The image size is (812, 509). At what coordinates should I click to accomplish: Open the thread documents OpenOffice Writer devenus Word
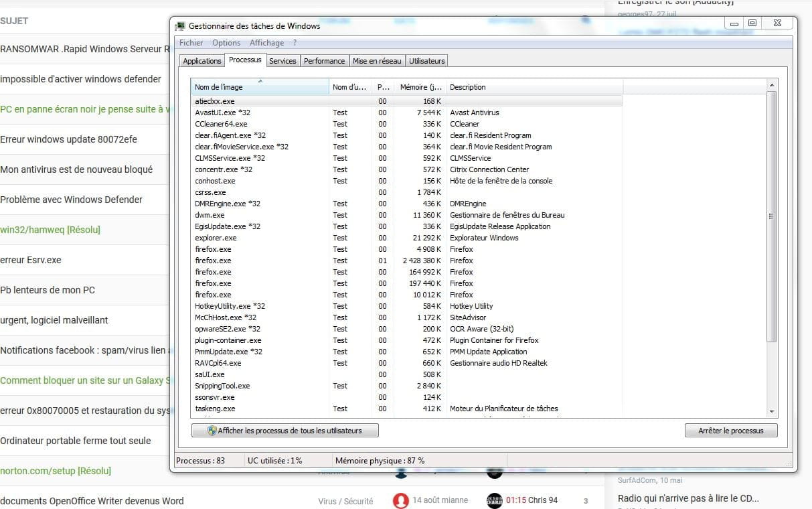point(92,501)
